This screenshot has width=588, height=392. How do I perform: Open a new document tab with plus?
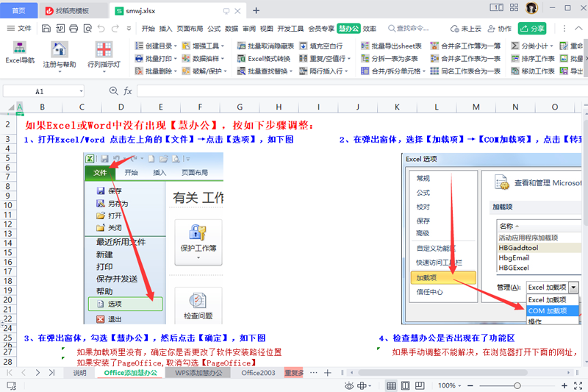coord(256,10)
